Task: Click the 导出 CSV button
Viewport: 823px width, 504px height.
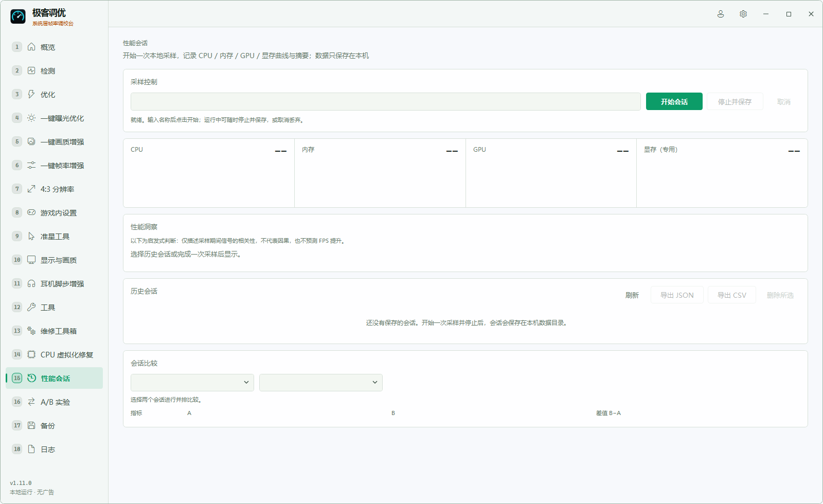Action: [x=732, y=295]
